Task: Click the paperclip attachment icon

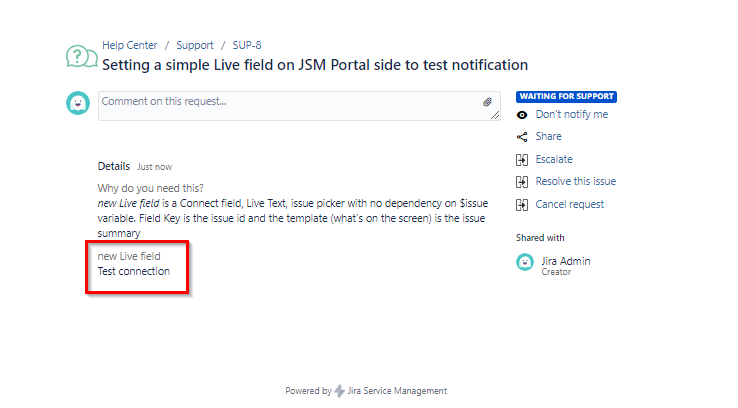Action: pyautogui.click(x=488, y=102)
